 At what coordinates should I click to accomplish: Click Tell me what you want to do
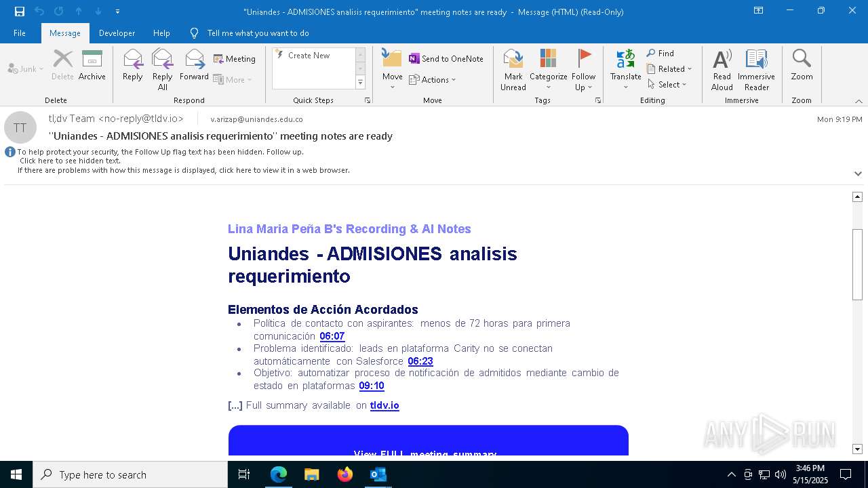pos(258,33)
